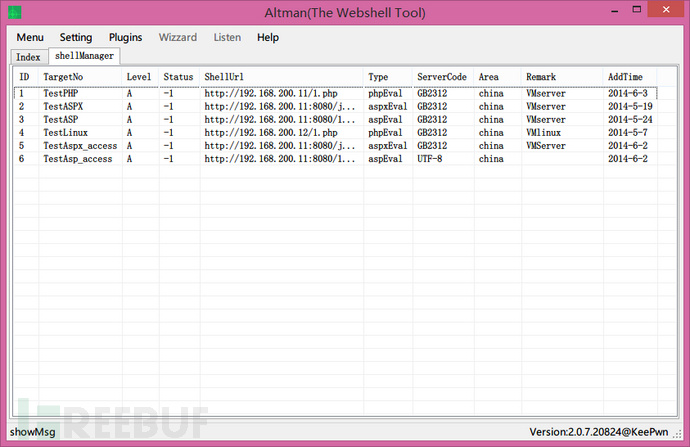Image resolution: width=690 pixels, height=447 pixels.
Task: Click the 2014-5-19 add time cell
Action: pos(630,106)
